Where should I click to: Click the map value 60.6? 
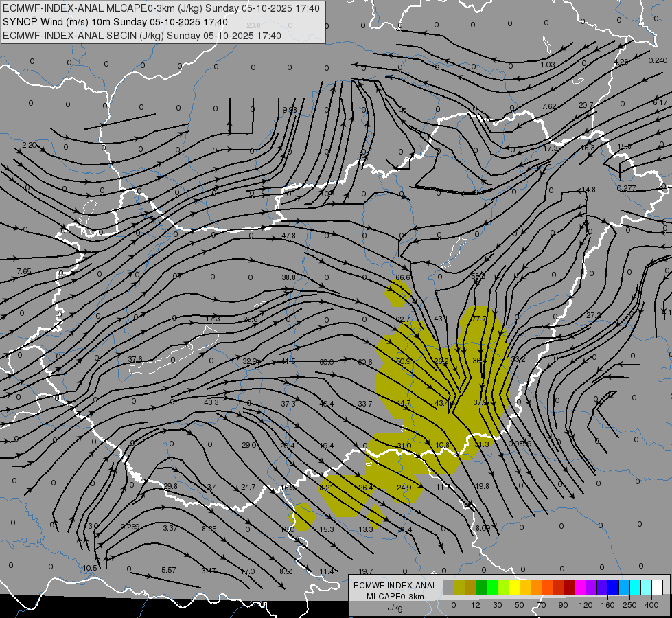click(364, 362)
